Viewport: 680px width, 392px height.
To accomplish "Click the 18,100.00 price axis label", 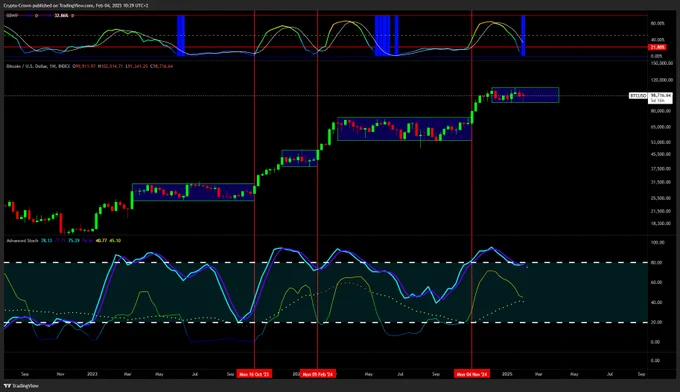I will (x=661, y=224).
